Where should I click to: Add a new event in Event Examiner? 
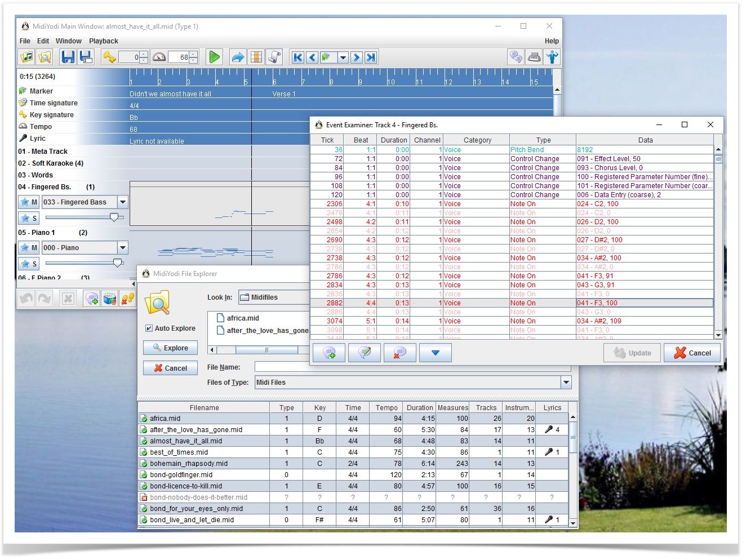pos(329,353)
